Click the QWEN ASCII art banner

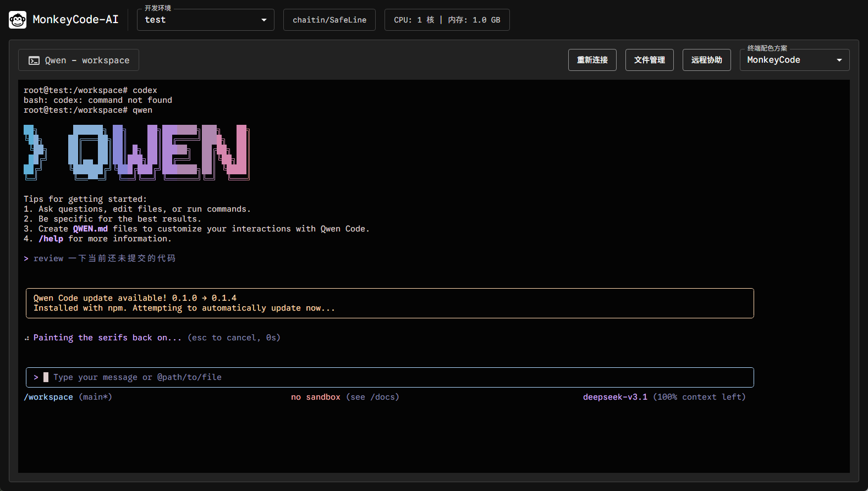pos(136,152)
